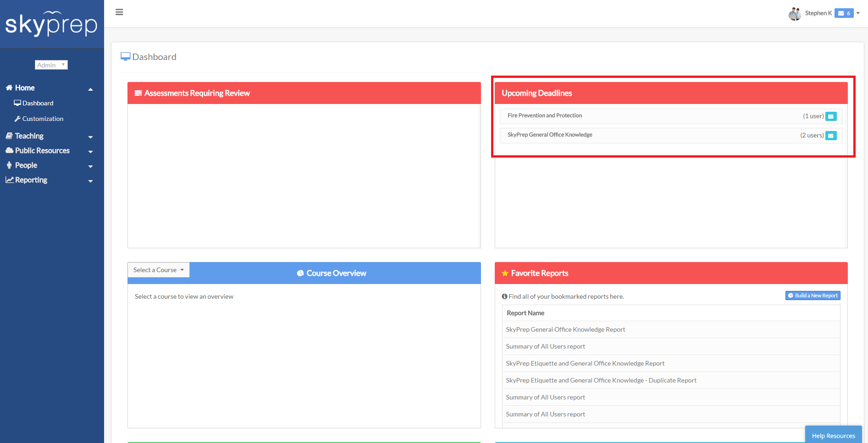Open the Help Resources button
Screen dimensions: 868x443
(833, 436)
